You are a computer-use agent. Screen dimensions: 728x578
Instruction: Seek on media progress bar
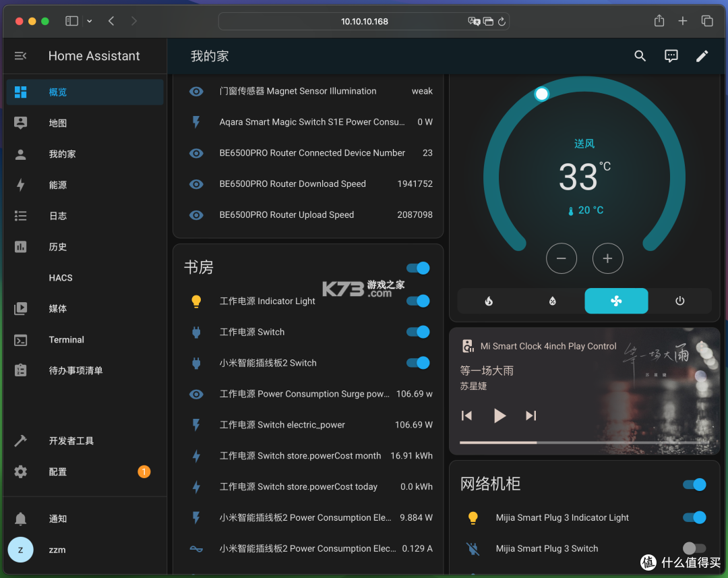click(584, 442)
